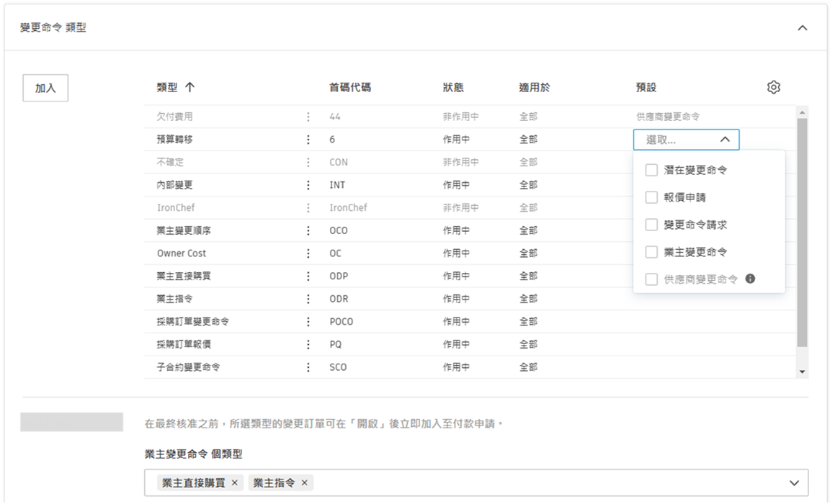Remove the 業主指令 tag
Screen dimensions: 830x504
tap(305, 483)
